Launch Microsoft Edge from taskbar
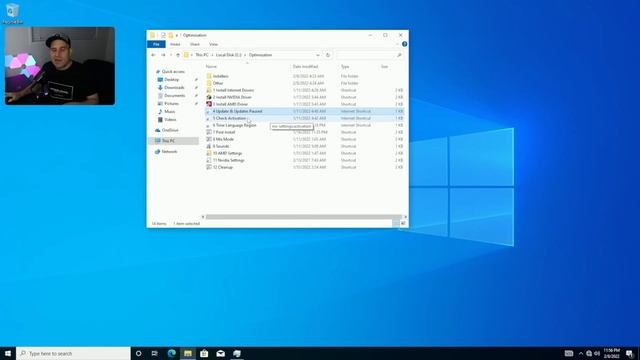 click(x=171, y=353)
